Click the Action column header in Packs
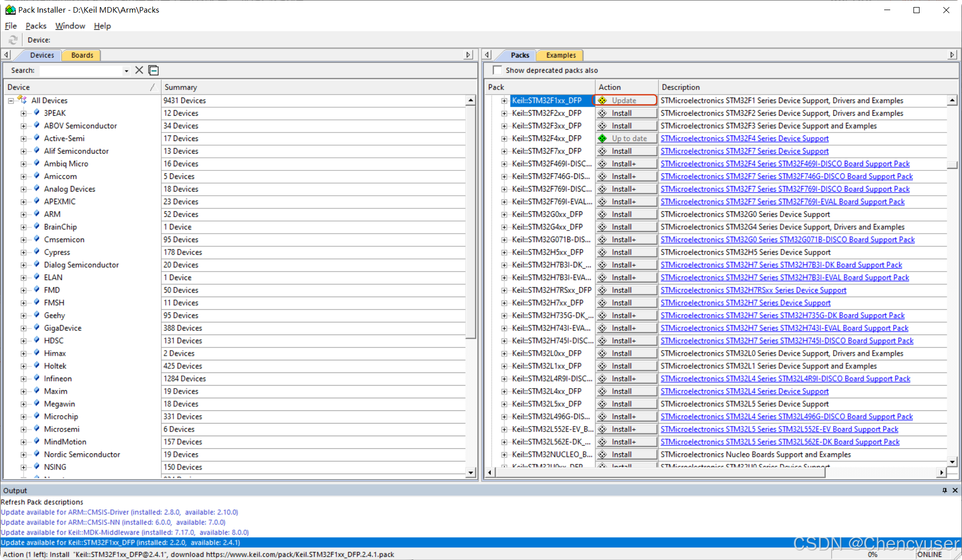Screen dimensions: 962x560 coord(627,87)
